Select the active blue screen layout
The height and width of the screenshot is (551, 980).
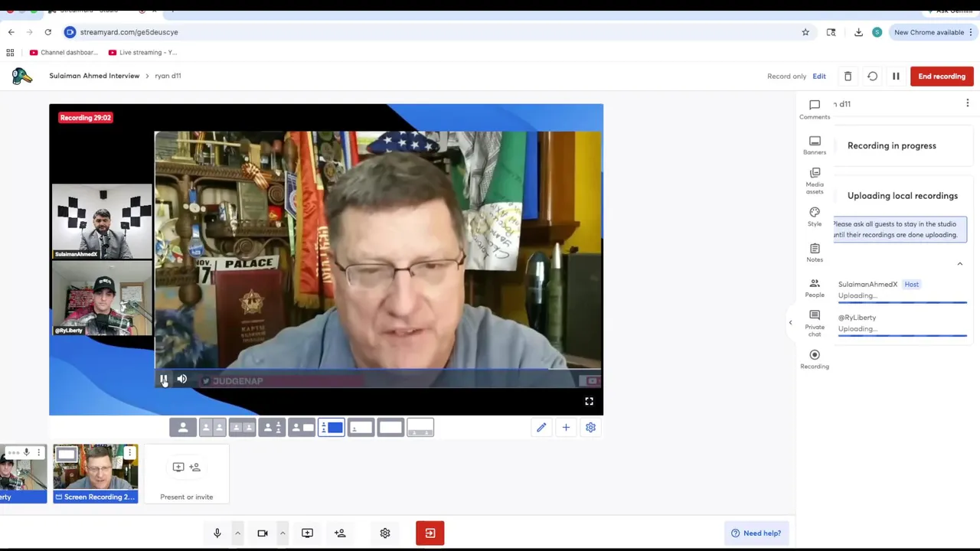332,428
